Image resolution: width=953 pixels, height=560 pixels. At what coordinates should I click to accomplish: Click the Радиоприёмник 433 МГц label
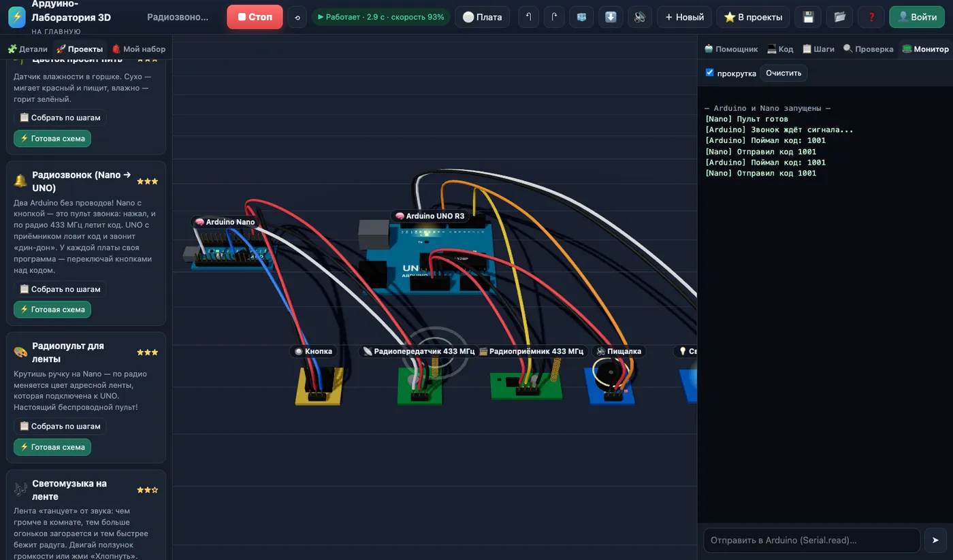point(531,351)
